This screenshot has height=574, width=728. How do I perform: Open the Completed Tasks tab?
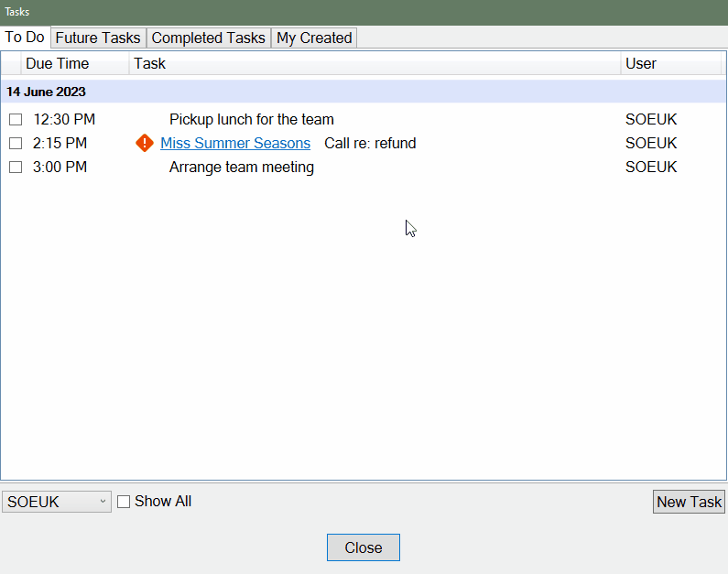209,38
